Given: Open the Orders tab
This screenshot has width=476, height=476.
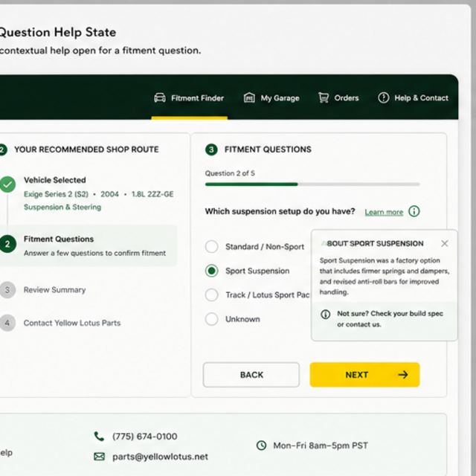Looking at the screenshot, I should 338,98.
